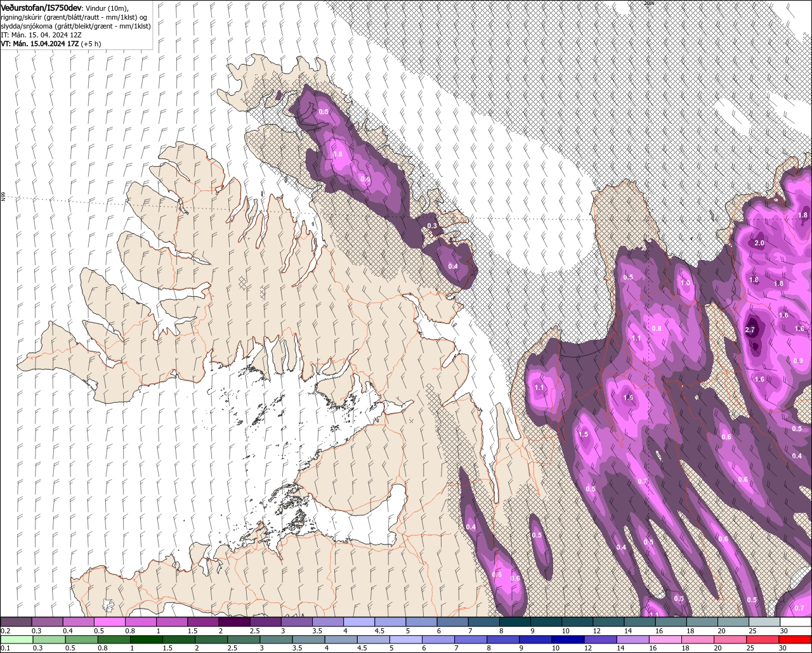Select the darkest green 1–1.5 lower legend swatch

click(147, 640)
